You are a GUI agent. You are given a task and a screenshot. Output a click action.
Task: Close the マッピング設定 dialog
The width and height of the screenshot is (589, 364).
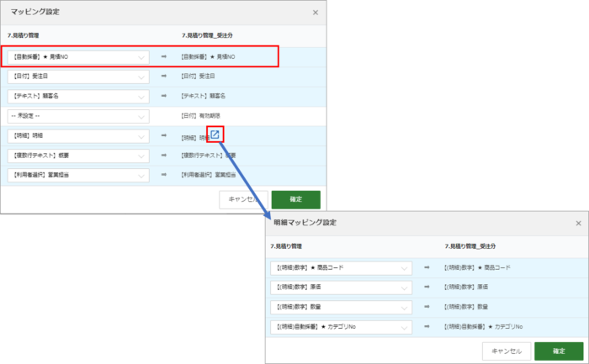pos(316,13)
